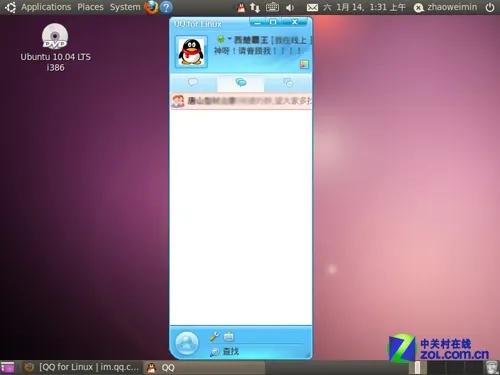500x375 pixels.
Task: Click the 查找 search button
Action: 225,351
